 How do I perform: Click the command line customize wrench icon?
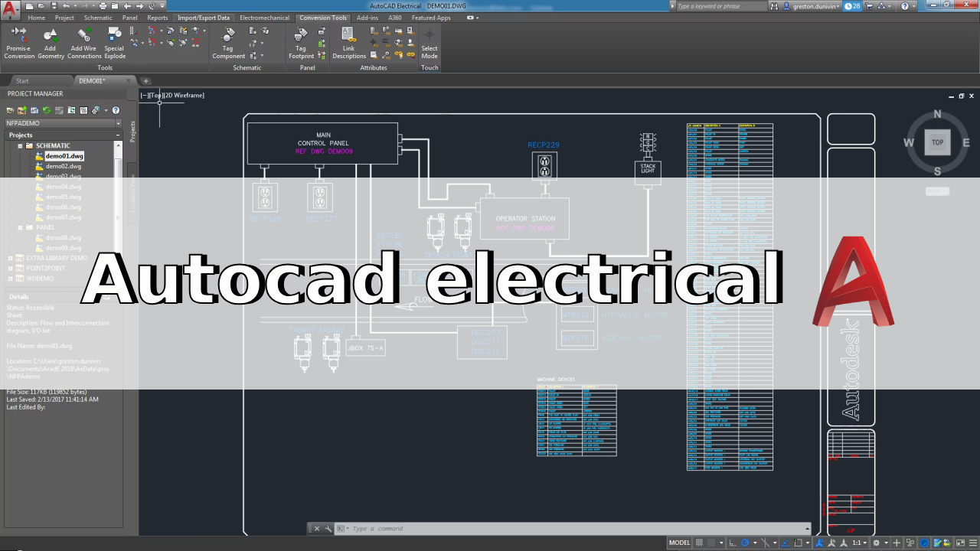coord(328,528)
